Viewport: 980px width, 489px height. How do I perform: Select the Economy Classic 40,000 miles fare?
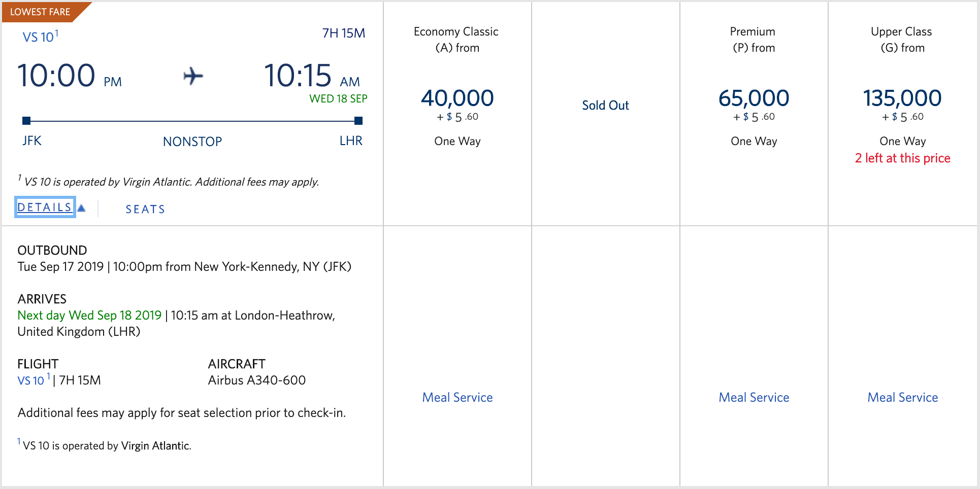(x=457, y=98)
